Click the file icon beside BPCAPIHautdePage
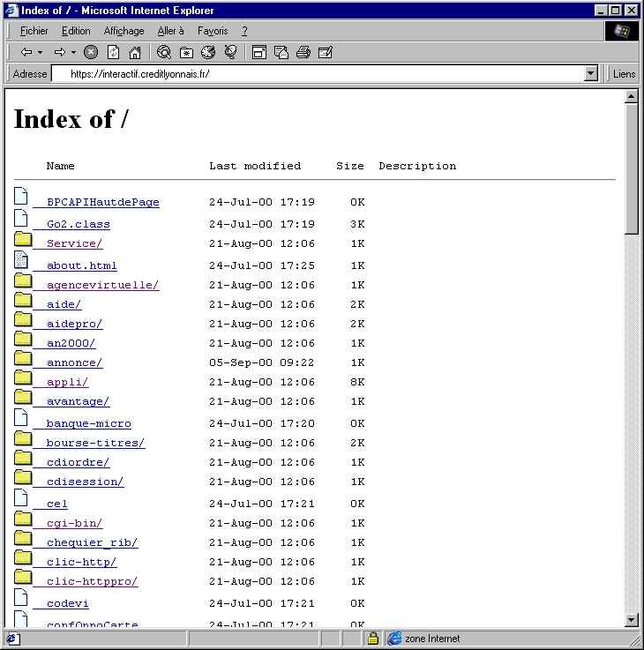The height and width of the screenshot is (650, 644). point(21,196)
